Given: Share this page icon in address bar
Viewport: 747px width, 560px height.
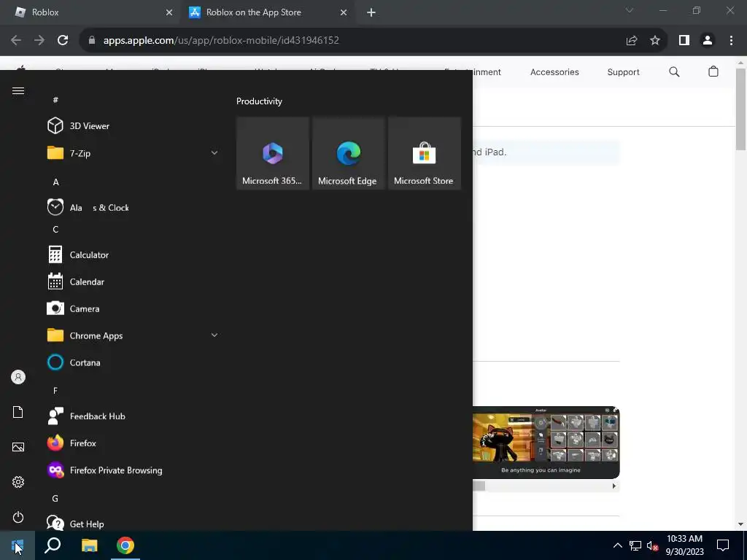Looking at the screenshot, I should tap(632, 41).
